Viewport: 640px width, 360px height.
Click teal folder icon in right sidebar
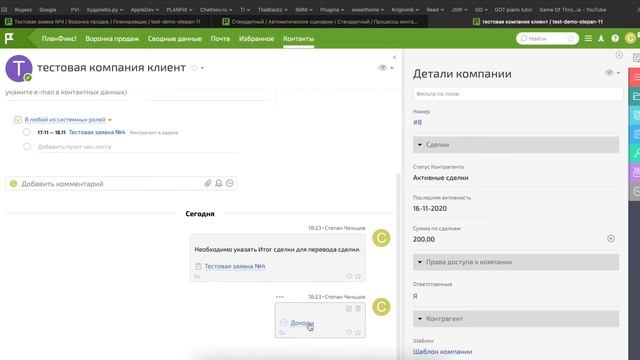tap(635, 96)
